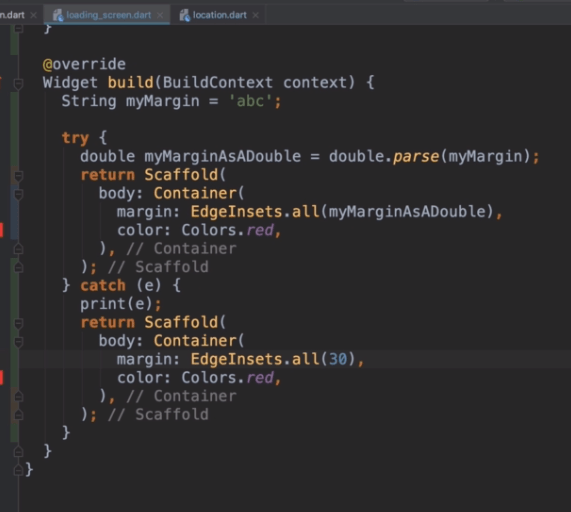571x512 pixels.
Task: Click the print(e) statement
Action: 121,304
